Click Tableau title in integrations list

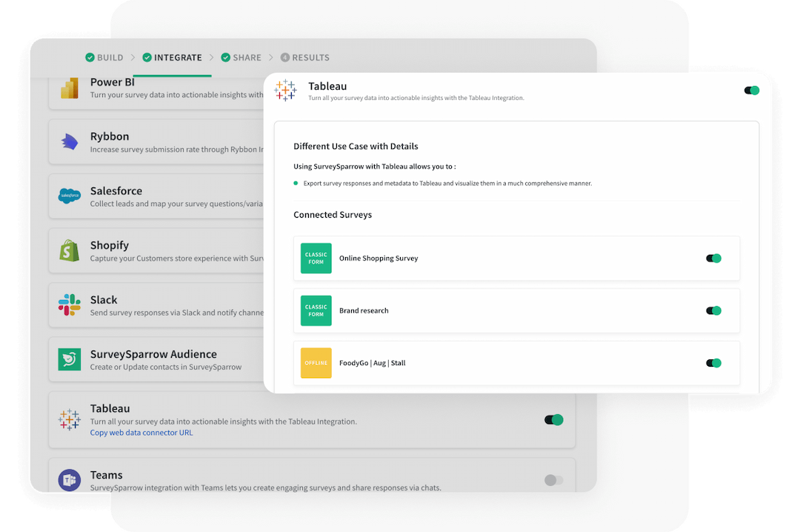(x=110, y=408)
